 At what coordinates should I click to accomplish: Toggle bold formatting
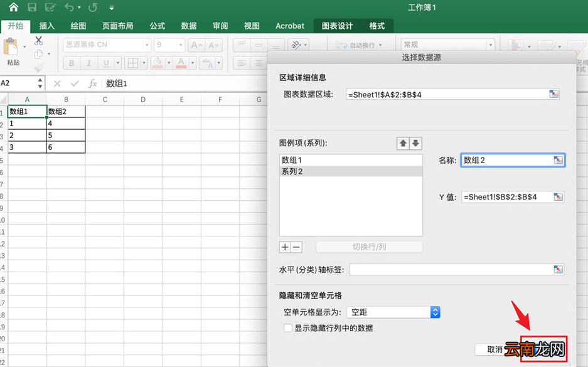[72, 63]
